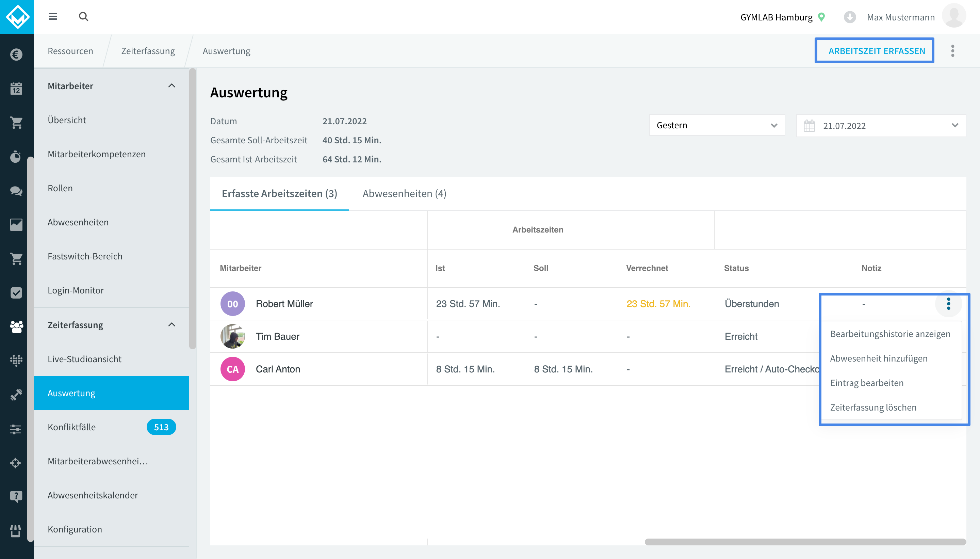Click the download arrow icon near username

pos(850,17)
